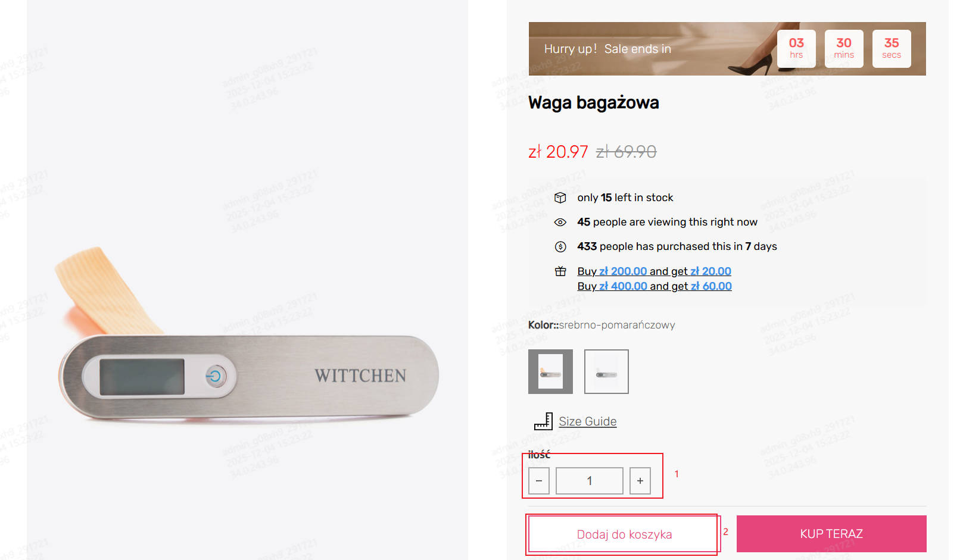963x560 pixels.
Task: Click the gift box promotion icon
Action: (x=560, y=271)
